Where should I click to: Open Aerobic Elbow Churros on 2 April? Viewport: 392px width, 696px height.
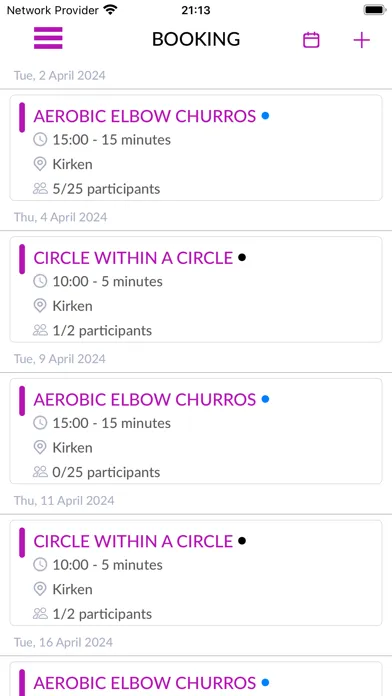click(x=196, y=148)
